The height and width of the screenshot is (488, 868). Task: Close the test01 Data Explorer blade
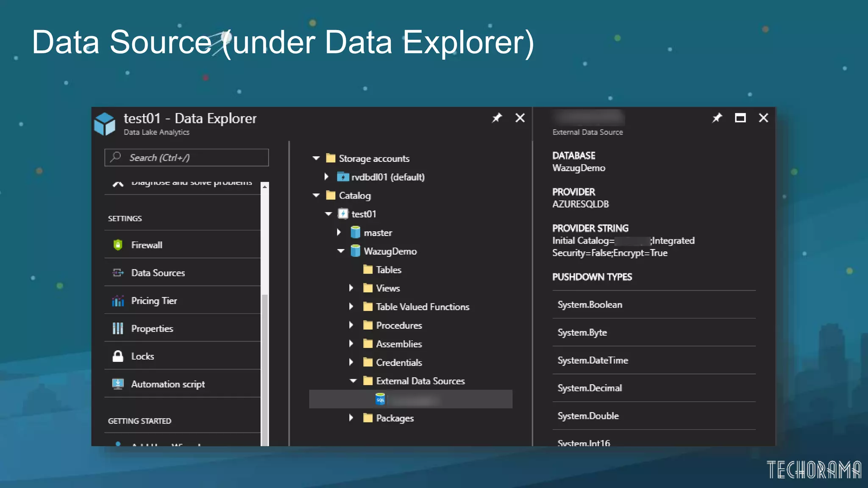coord(520,118)
